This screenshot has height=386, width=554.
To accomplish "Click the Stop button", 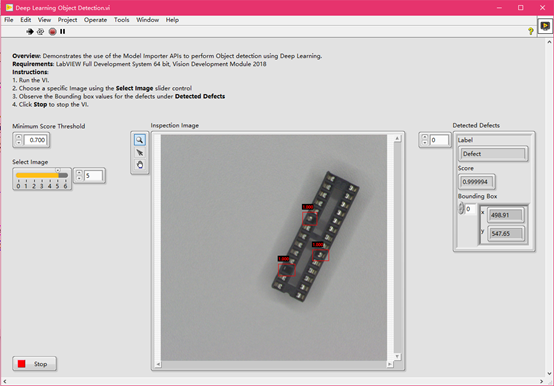I will tap(34, 364).
